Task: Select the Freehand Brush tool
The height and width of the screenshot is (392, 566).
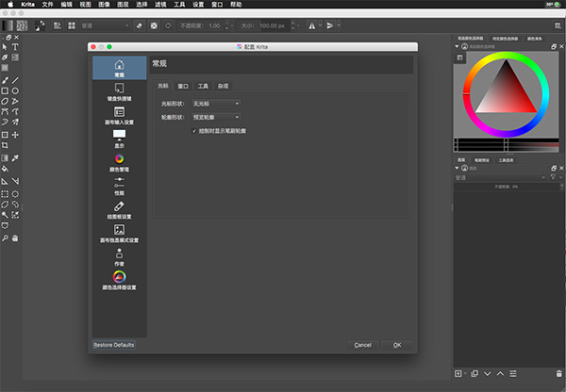Action: [5, 80]
